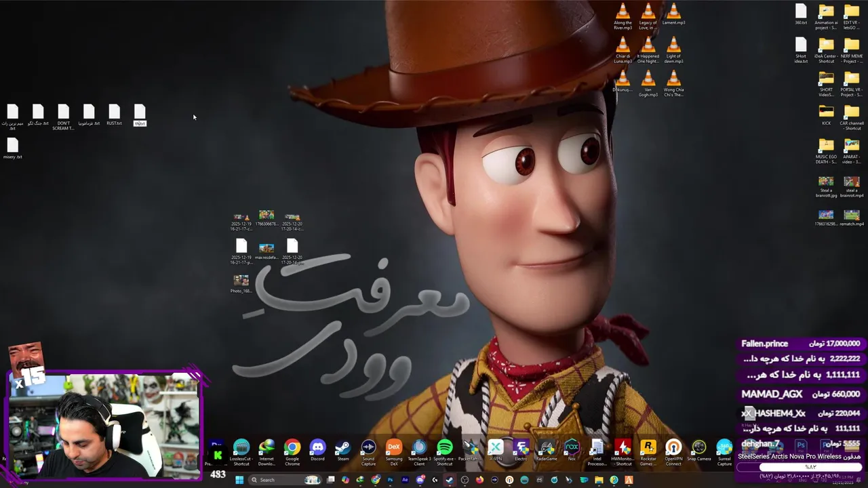Select the Lament.mp3 VLC file
868x488 pixels.
click(x=673, y=14)
